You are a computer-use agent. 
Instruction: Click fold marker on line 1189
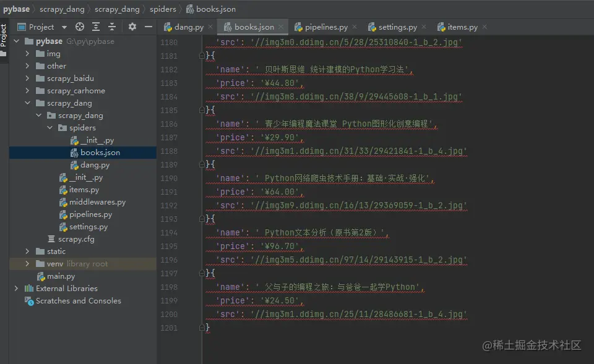[x=202, y=164]
